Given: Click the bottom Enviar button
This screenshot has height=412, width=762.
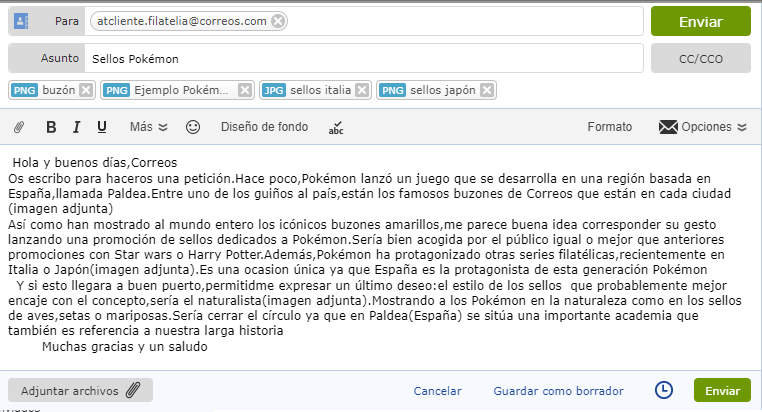Looking at the screenshot, I should point(722,390).
